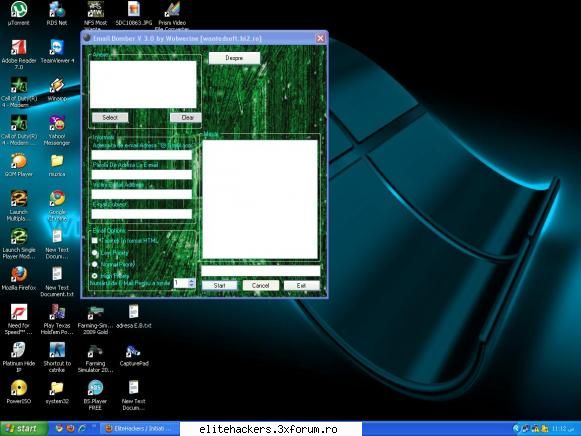This screenshot has width=581, height=436.
Task: Open the uTorrent desktop icon
Action: [x=19, y=13]
